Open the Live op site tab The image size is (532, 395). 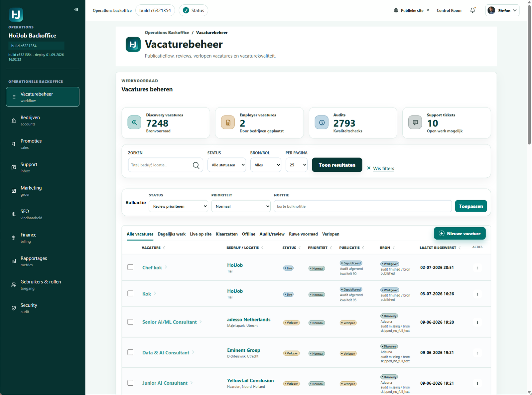click(201, 234)
